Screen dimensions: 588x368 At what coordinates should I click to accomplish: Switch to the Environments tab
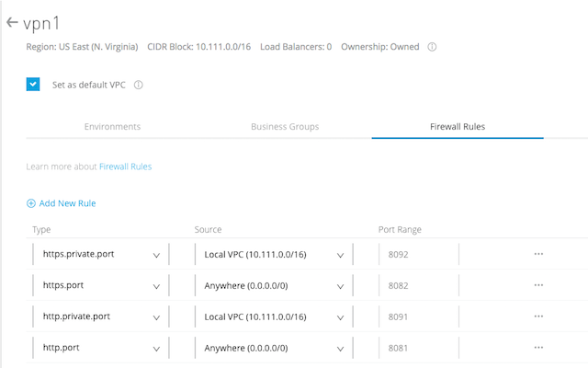pos(112,127)
